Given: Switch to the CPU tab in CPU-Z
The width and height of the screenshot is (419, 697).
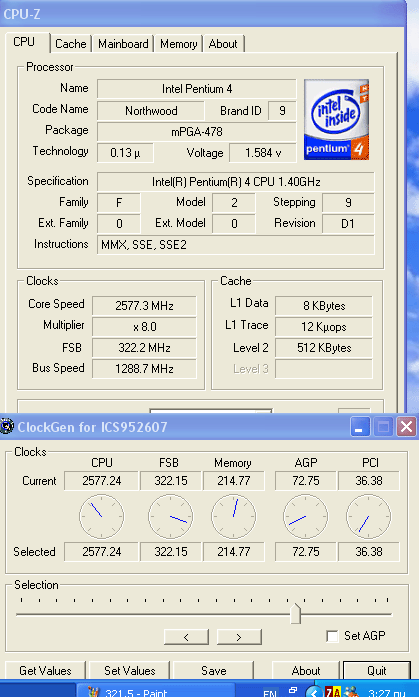Looking at the screenshot, I should (x=28, y=43).
